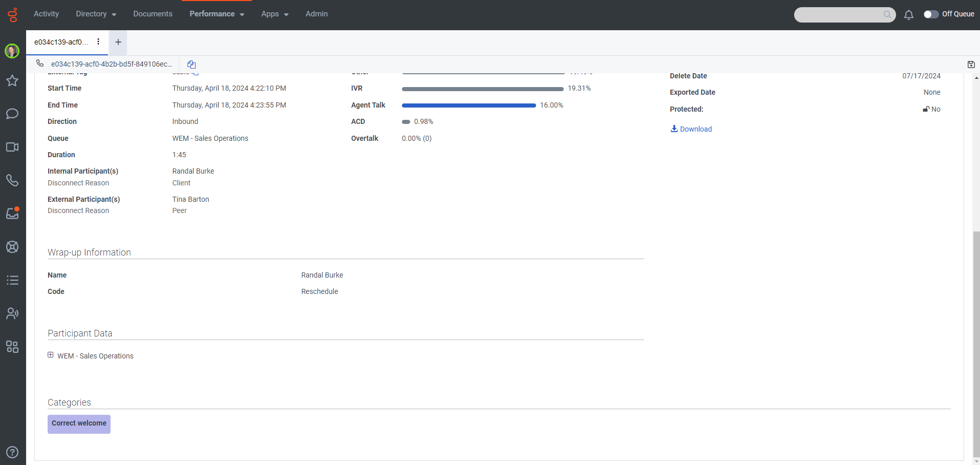
Task: Open the Apps dropdown menu
Action: click(274, 14)
